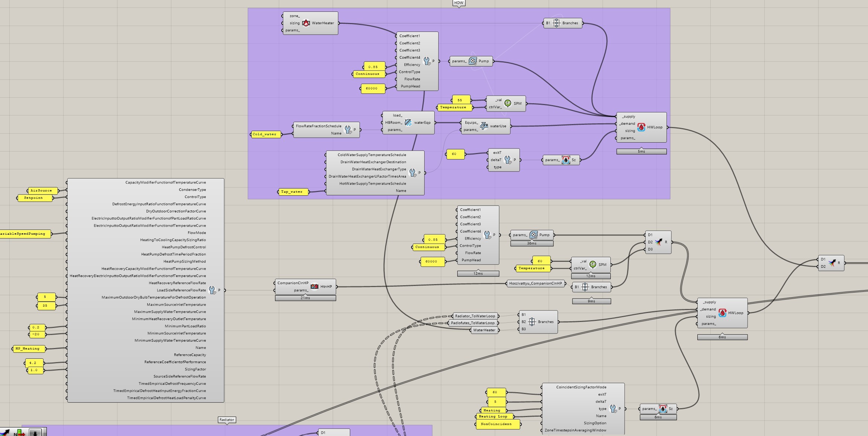Click the wrench icon left of the 36ms Pump
The height and width of the screenshot is (436, 868).
tap(487, 235)
